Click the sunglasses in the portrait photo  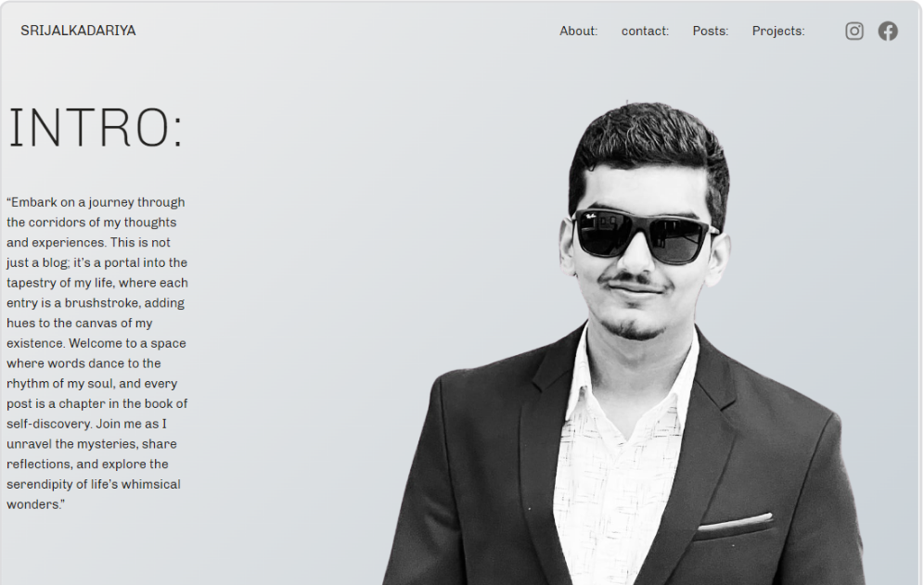pos(643,234)
